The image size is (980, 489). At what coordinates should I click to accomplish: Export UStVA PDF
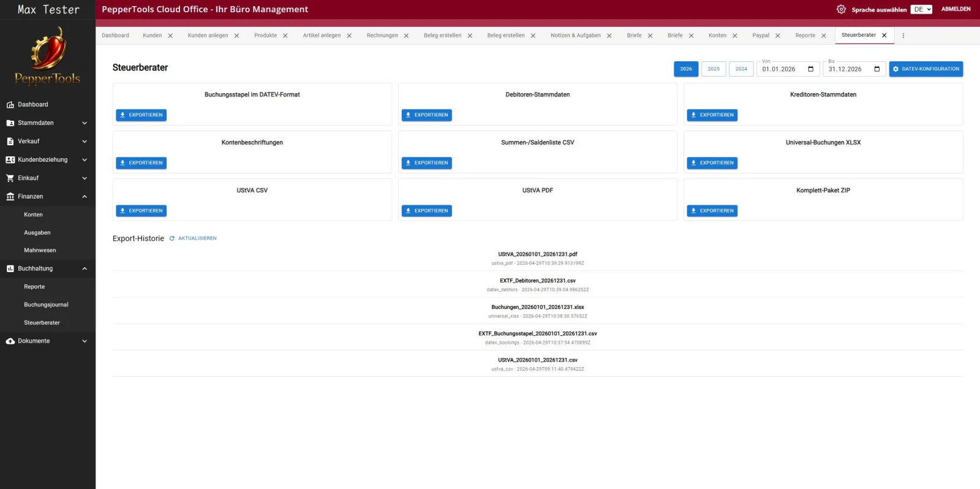pyautogui.click(x=426, y=211)
